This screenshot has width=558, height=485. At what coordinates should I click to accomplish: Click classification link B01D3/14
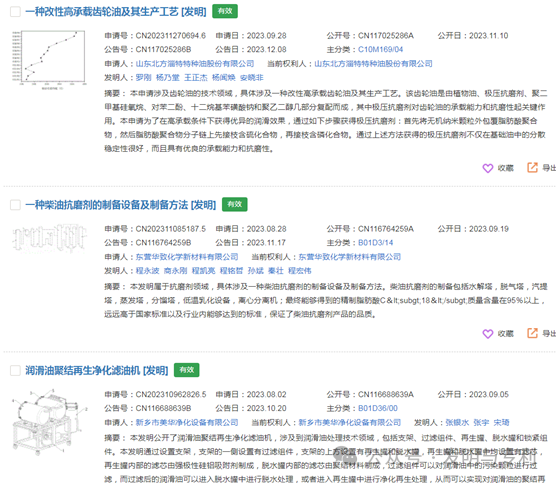click(375, 243)
